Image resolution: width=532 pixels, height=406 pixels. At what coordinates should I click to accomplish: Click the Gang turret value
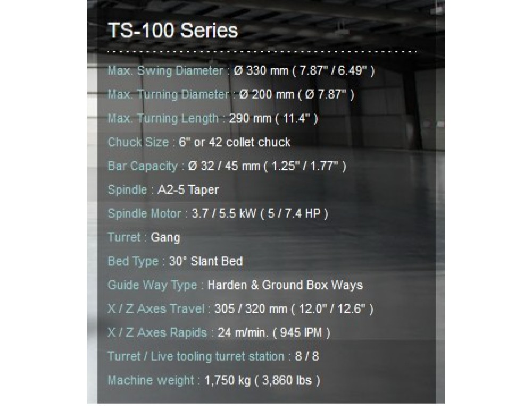click(165, 237)
